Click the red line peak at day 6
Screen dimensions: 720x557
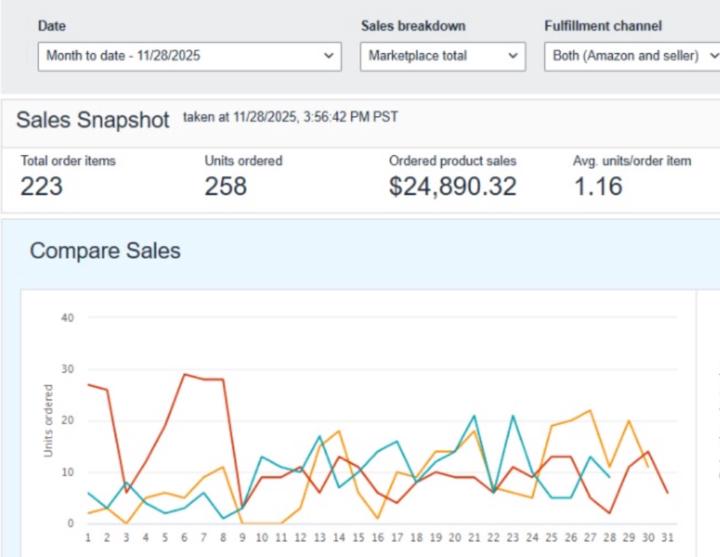[x=185, y=374]
